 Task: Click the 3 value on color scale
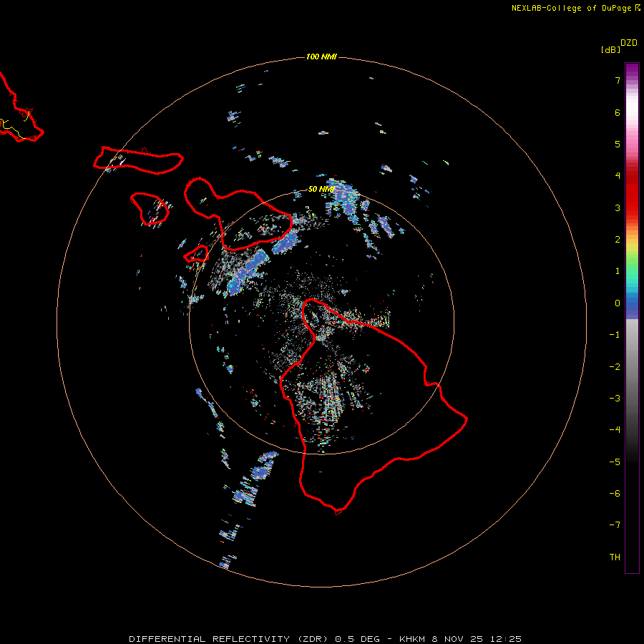click(x=618, y=208)
